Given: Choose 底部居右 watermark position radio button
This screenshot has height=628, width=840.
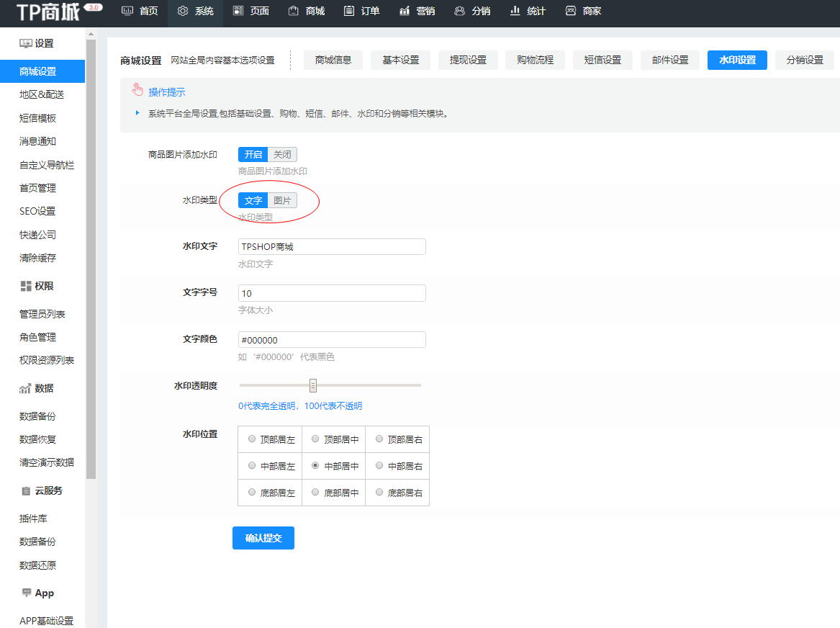Looking at the screenshot, I should click(x=379, y=493).
